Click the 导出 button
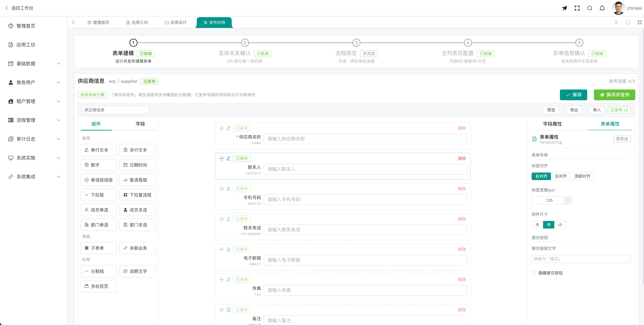Image resolution: width=644 pixels, height=325 pixels. 574,110
